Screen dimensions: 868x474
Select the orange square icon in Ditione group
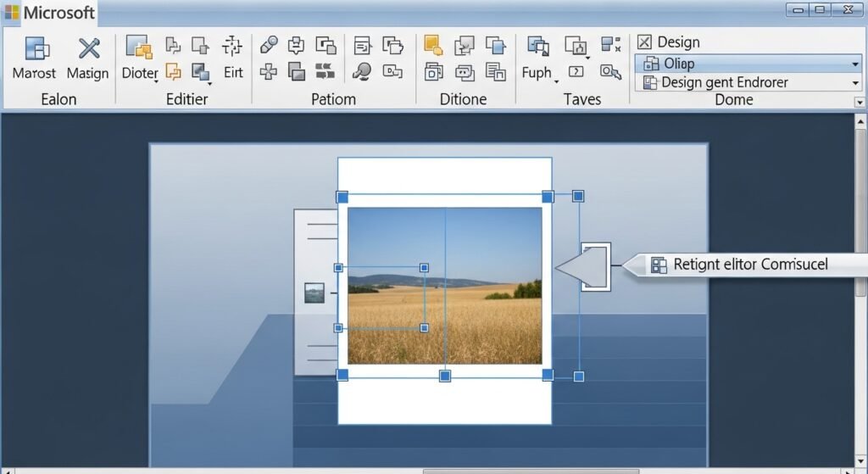(432, 45)
